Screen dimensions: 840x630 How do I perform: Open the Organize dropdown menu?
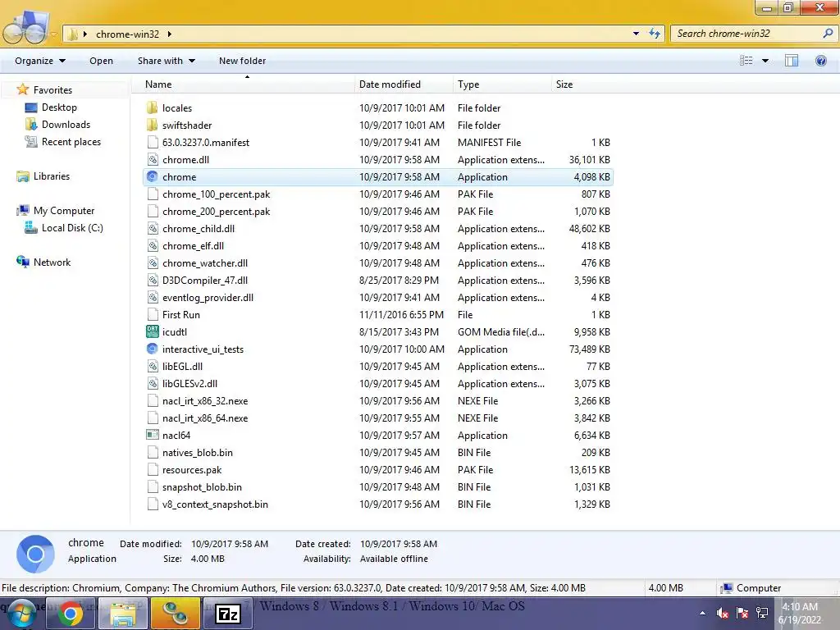click(40, 61)
